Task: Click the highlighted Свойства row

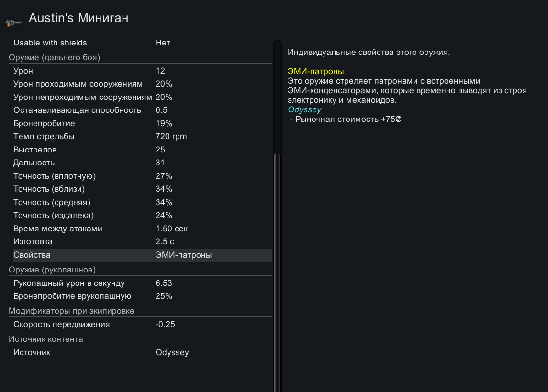Action: 139,255
